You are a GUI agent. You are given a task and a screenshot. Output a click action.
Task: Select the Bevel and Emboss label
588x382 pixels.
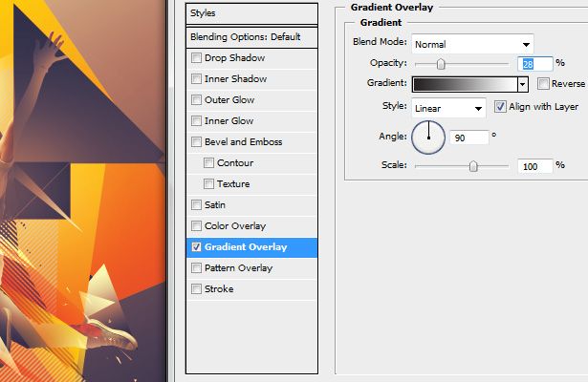(x=244, y=142)
